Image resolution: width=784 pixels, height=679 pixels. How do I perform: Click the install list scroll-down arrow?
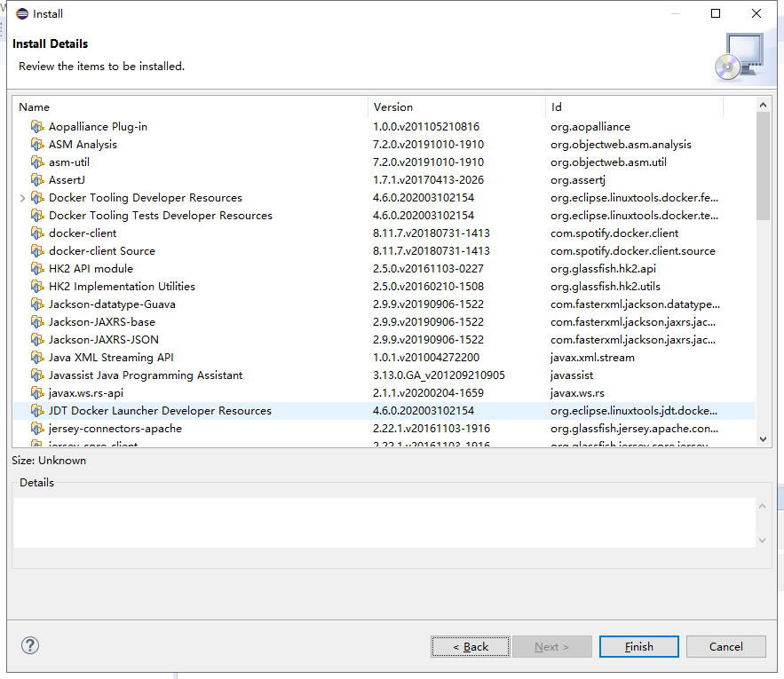click(x=763, y=439)
